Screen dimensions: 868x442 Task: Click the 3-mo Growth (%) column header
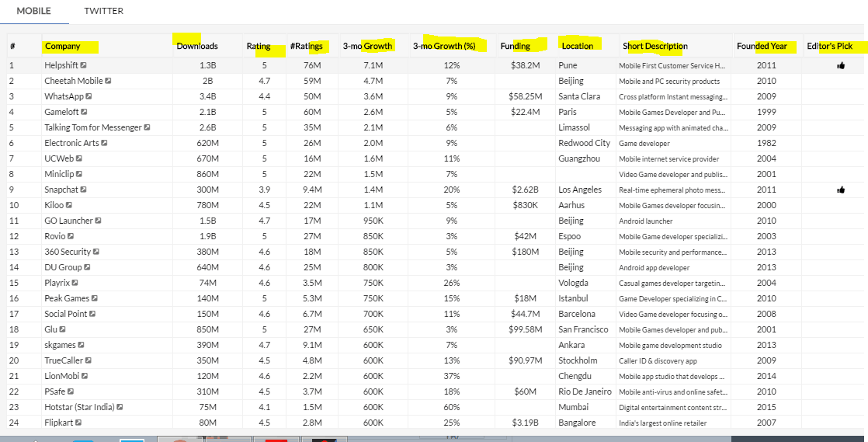pyautogui.click(x=444, y=46)
